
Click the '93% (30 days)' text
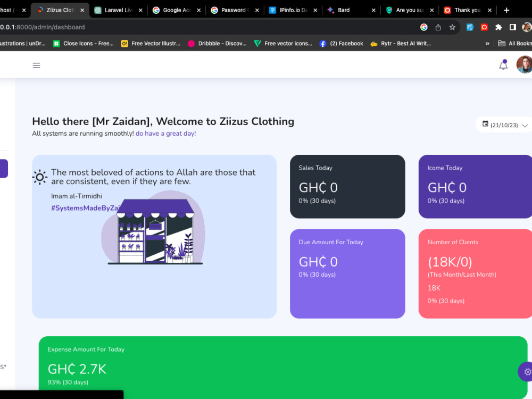click(68, 382)
